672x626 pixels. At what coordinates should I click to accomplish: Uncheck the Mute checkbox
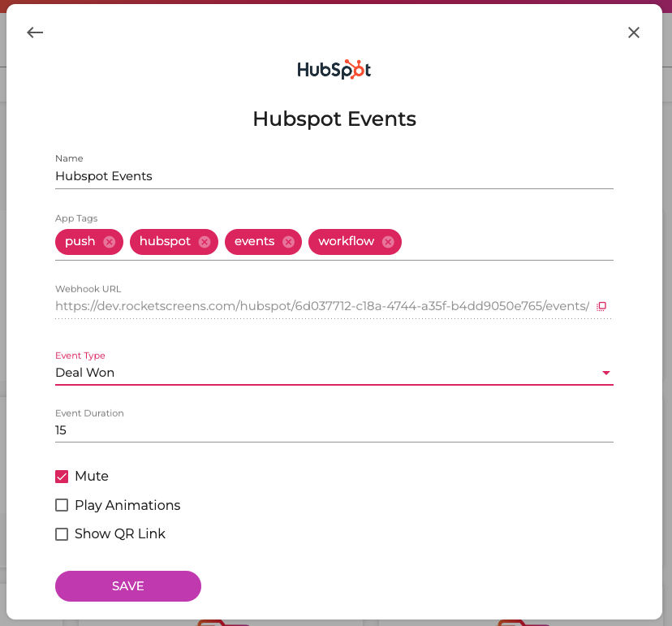click(61, 476)
